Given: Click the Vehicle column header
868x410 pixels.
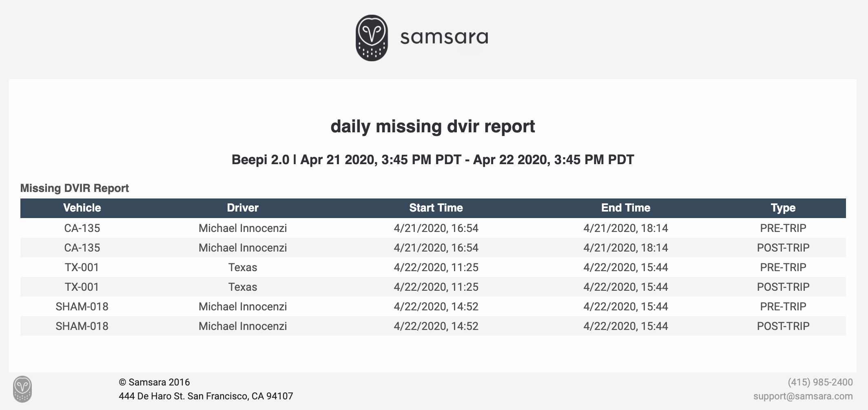Looking at the screenshot, I should (x=82, y=208).
